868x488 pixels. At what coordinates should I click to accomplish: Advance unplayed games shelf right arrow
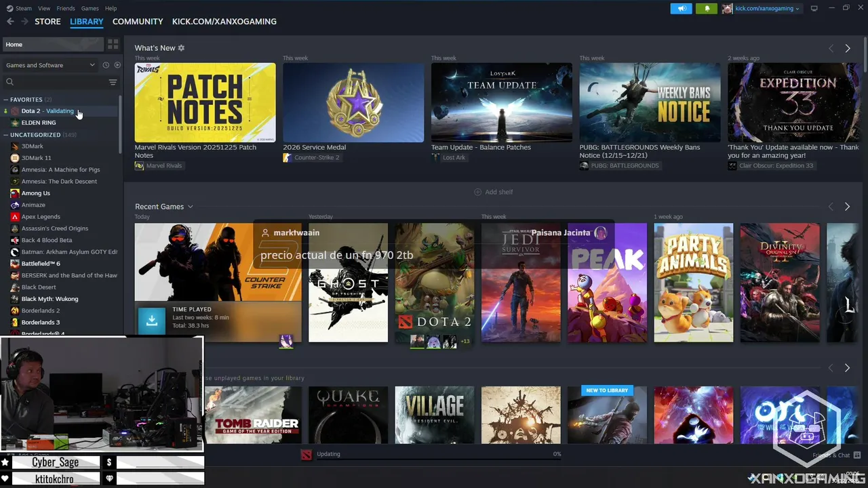point(847,368)
